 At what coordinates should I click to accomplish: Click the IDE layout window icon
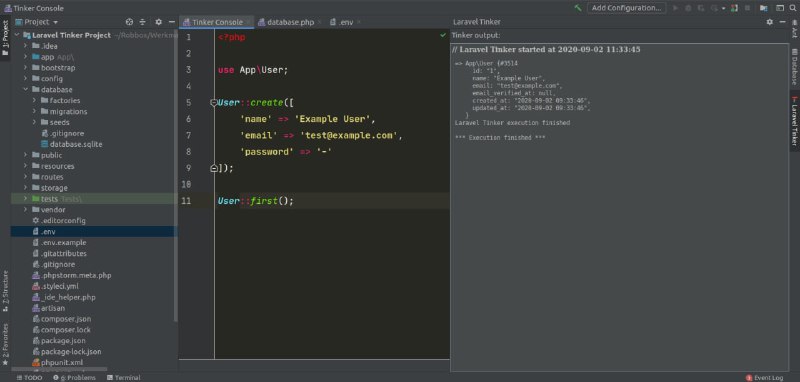pos(780,8)
